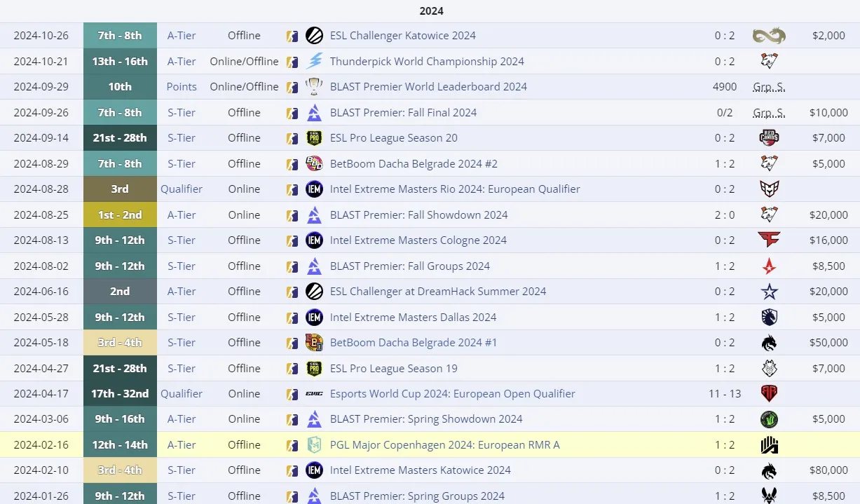Click the 1st - 2nd placement cell
This screenshot has width=860, height=504.
pos(120,214)
